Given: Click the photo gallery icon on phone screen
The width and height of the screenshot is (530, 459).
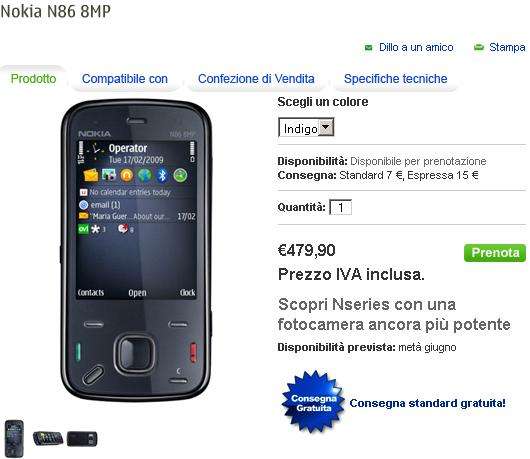Looking at the screenshot, I should [109, 175].
